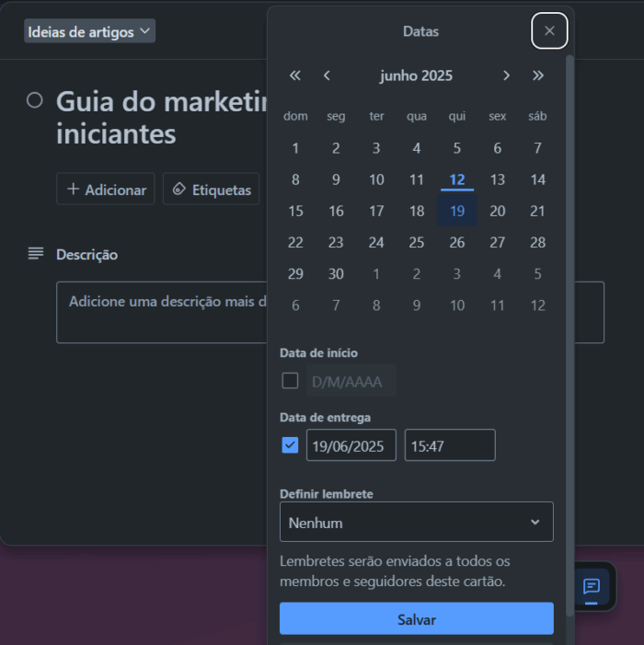Click the start date D/M/AAAA field
The image size is (644, 645).
click(351, 381)
